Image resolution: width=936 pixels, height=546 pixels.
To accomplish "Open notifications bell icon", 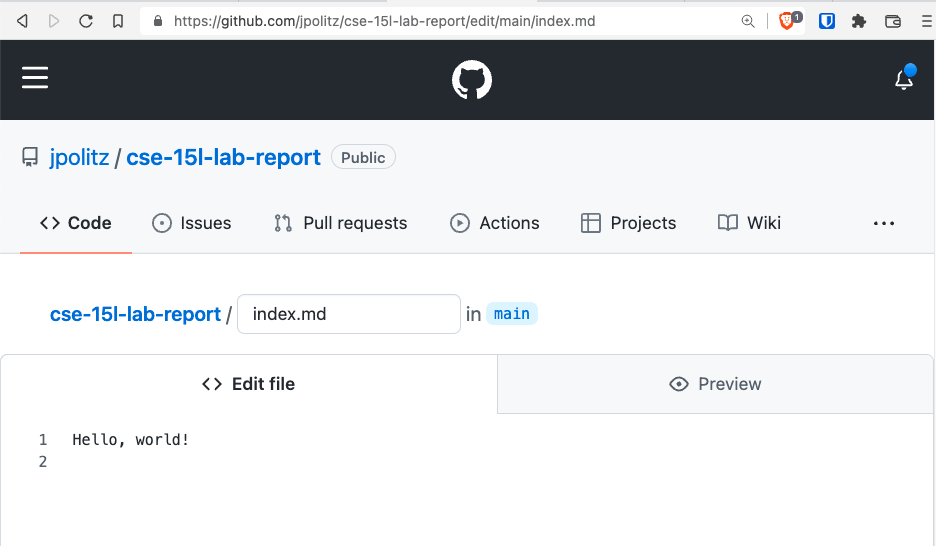I will coord(904,79).
